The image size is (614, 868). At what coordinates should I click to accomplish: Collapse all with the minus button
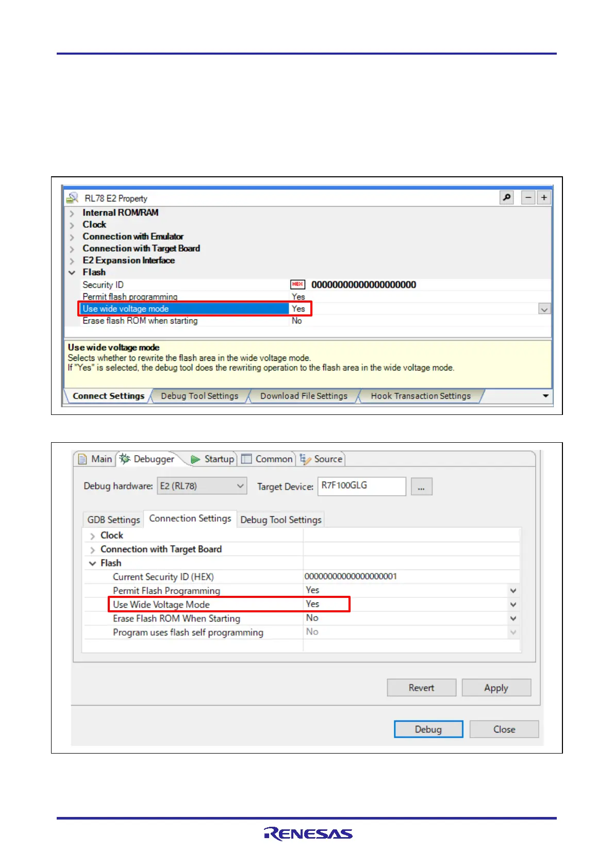point(528,198)
